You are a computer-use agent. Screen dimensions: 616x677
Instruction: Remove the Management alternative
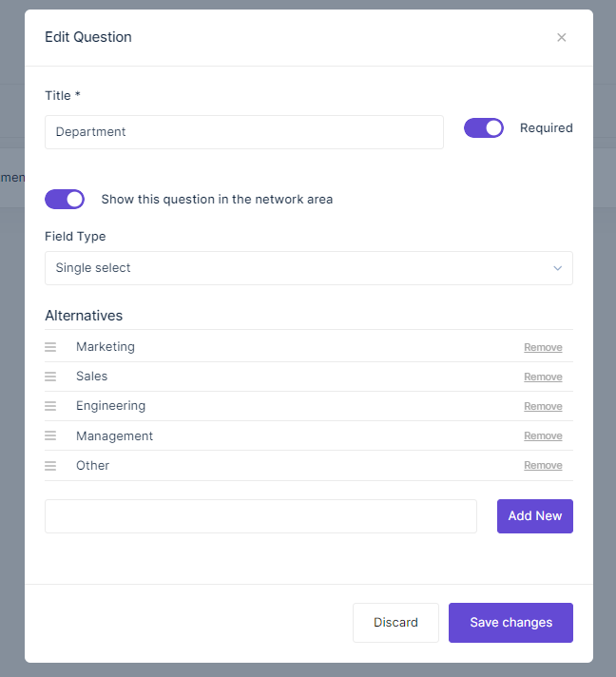[x=543, y=435]
